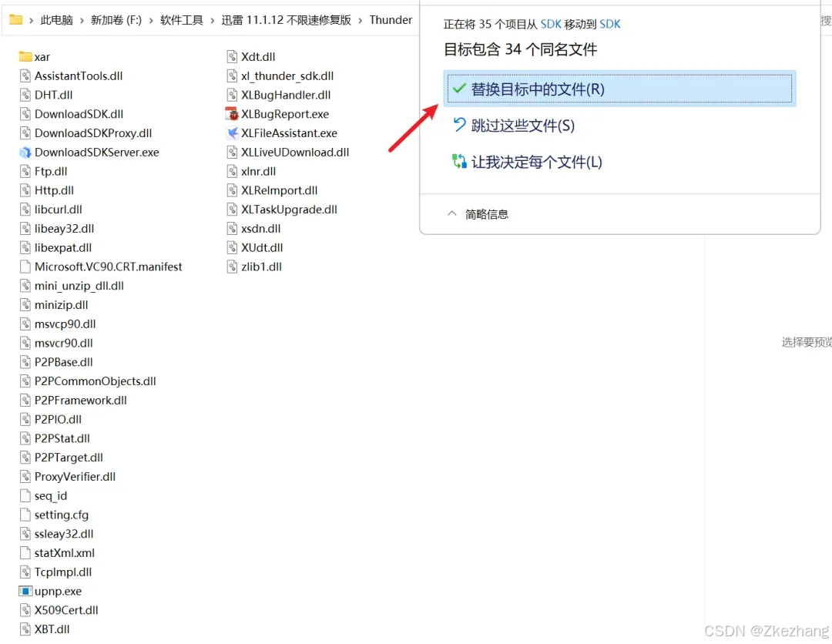The height and width of the screenshot is (644, 832).
Task: Select the upnp.exe application icon
Action: click(x=25, y=591)
